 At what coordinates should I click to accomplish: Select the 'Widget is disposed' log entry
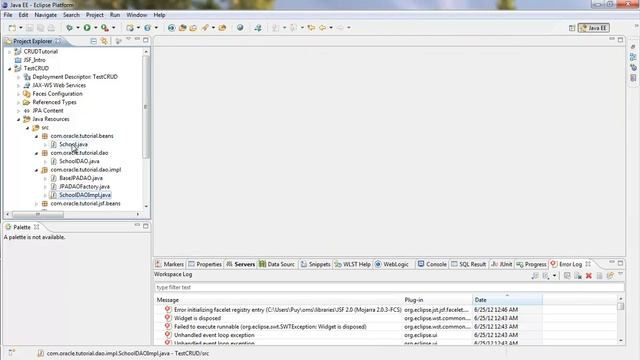[197, 318]
